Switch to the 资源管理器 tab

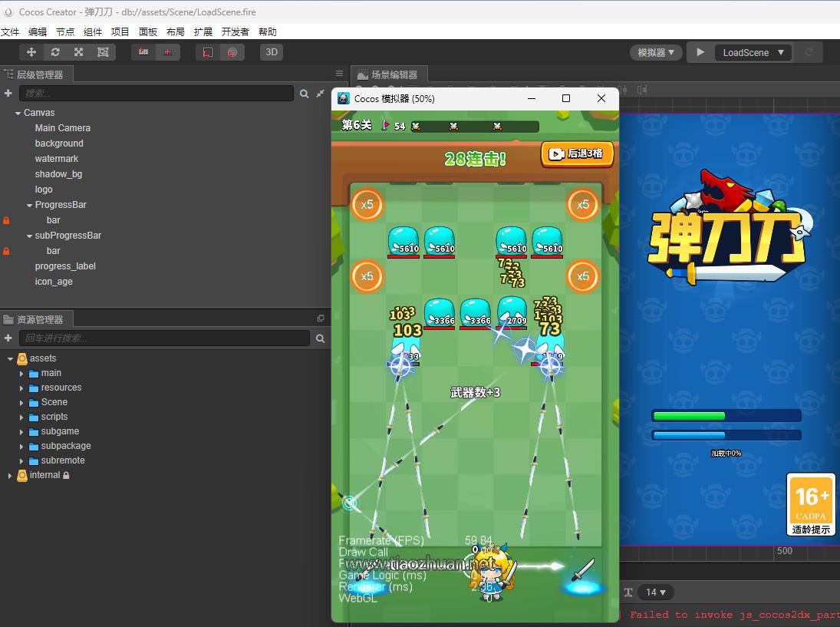(35, 319)
